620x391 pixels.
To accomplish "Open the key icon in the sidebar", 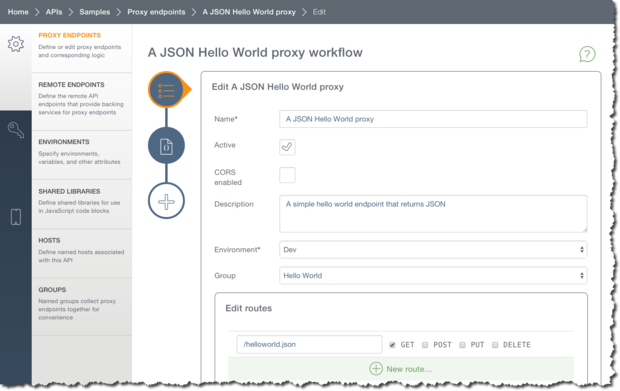I will click(16, 130).
